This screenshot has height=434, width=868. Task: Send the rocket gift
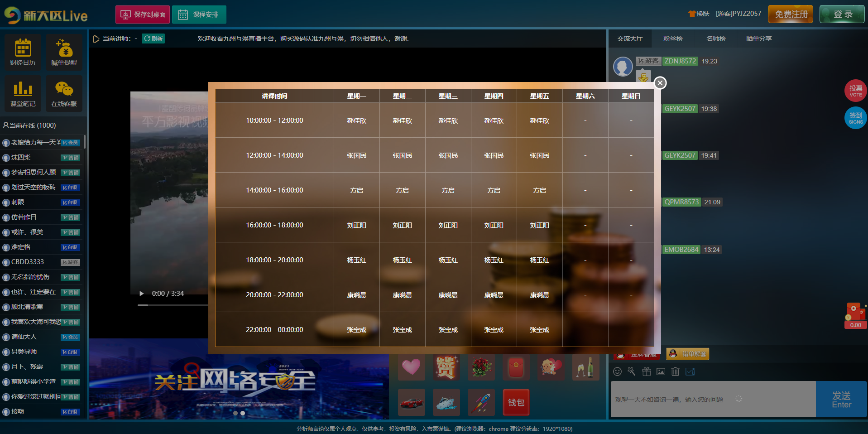(481, 402)
